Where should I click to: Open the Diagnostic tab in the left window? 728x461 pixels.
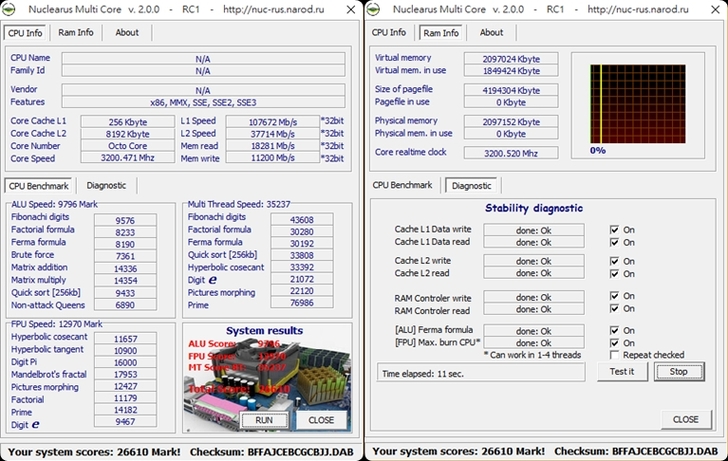(x=106, y=185)
